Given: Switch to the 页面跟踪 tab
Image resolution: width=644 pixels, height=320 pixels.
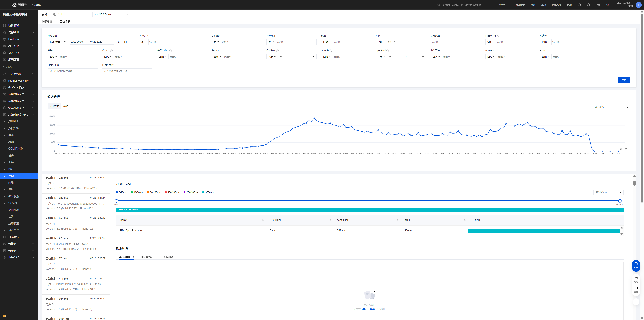Looking at the screenshot, I should pos(168,257).
